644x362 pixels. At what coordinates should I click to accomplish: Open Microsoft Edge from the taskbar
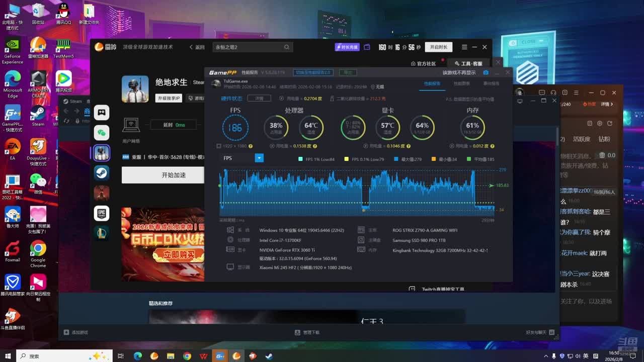point(138,356)
